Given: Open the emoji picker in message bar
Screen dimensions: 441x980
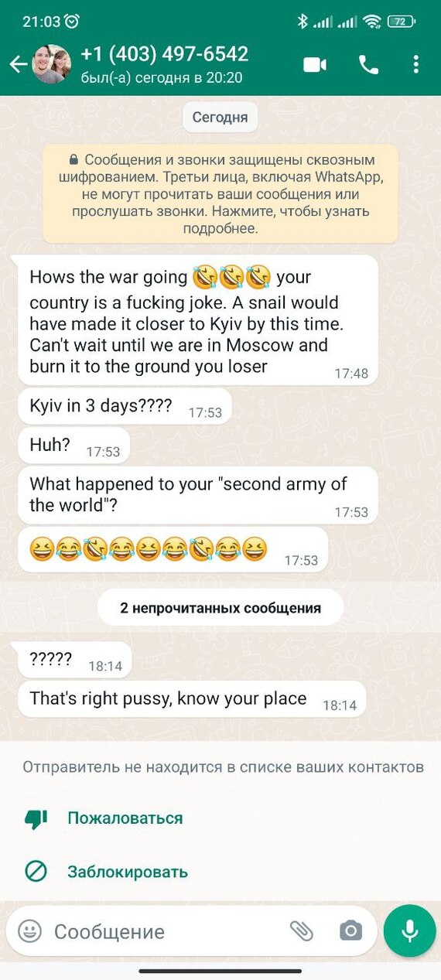Looking at the screenshot, I should (x=29, y=930).
